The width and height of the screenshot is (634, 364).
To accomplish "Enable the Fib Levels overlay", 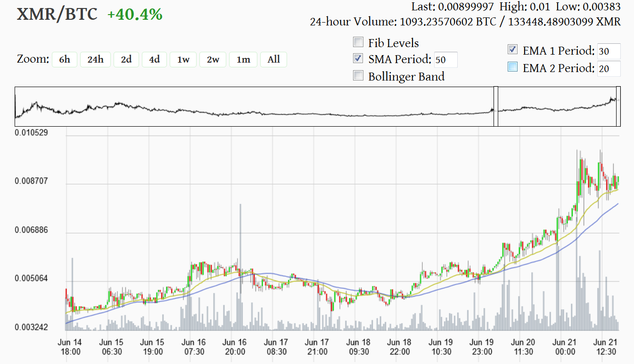I will click(x=358, y=42).
